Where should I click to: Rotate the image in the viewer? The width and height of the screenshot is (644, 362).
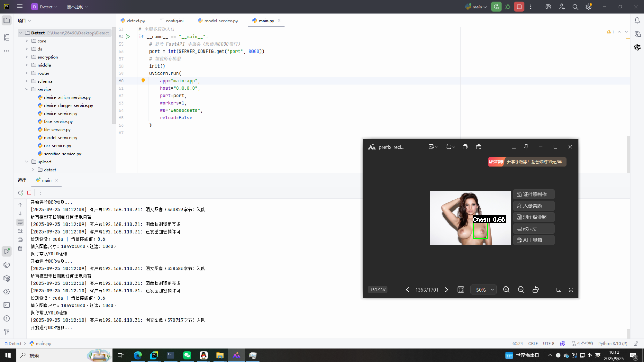(536, 290)
